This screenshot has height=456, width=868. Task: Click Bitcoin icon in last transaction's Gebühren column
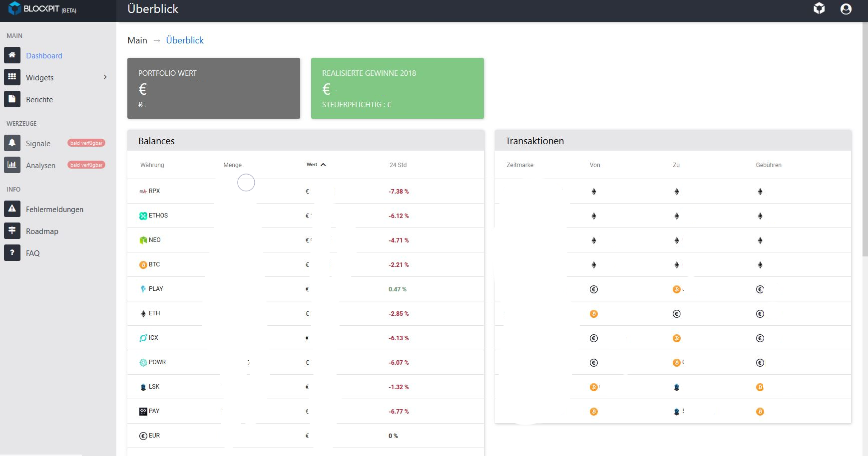pos(760,412)
